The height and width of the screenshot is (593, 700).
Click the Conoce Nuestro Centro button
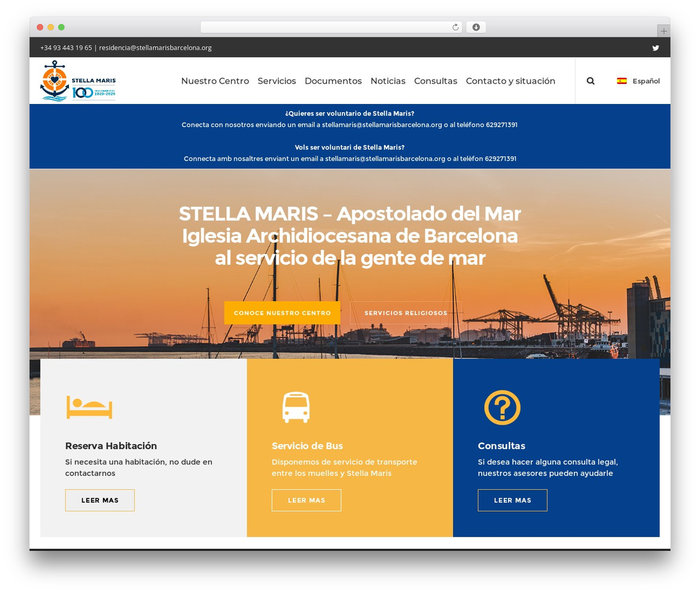coord(282,313)
